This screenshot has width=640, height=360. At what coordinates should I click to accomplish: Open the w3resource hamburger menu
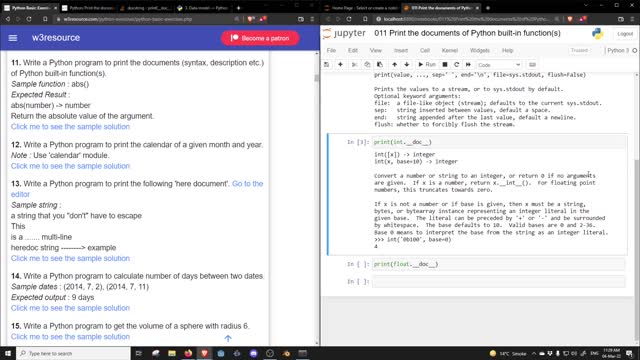coord(13,38)
